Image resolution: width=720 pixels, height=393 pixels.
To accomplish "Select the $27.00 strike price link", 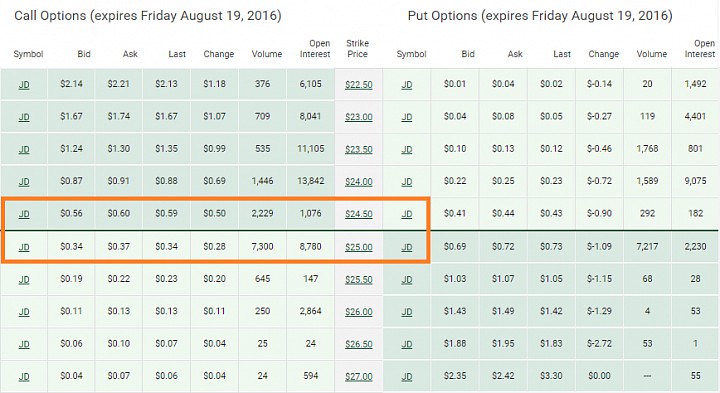I will pyautogui.click(x=359, y=376).
